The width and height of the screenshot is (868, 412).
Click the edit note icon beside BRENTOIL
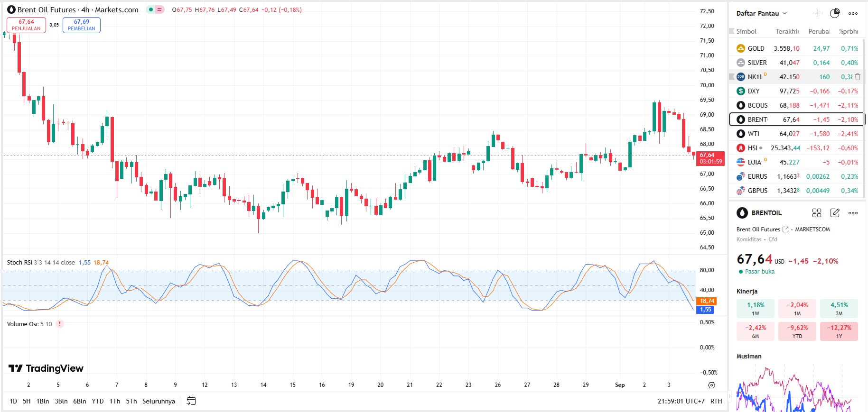[x=835, y=213]
